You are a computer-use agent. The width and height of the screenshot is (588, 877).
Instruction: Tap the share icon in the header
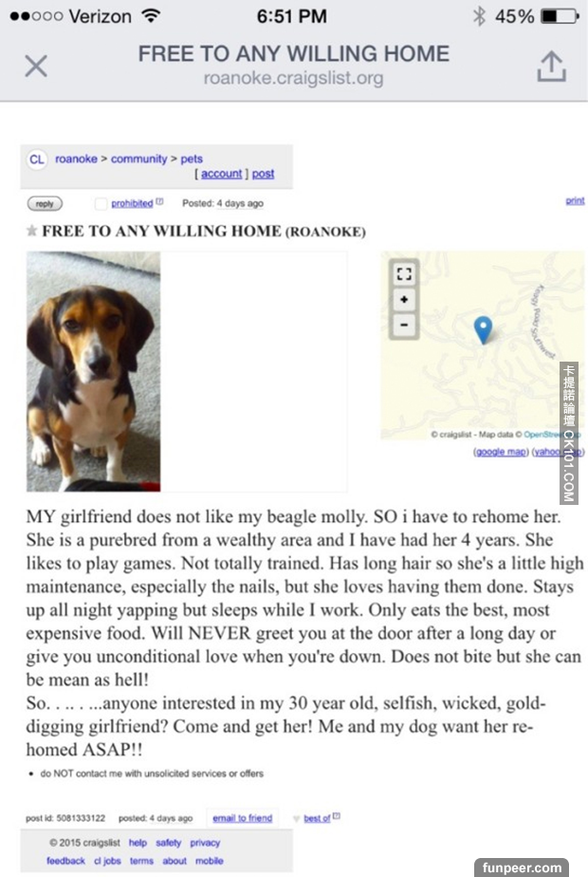tap(551, 65)
